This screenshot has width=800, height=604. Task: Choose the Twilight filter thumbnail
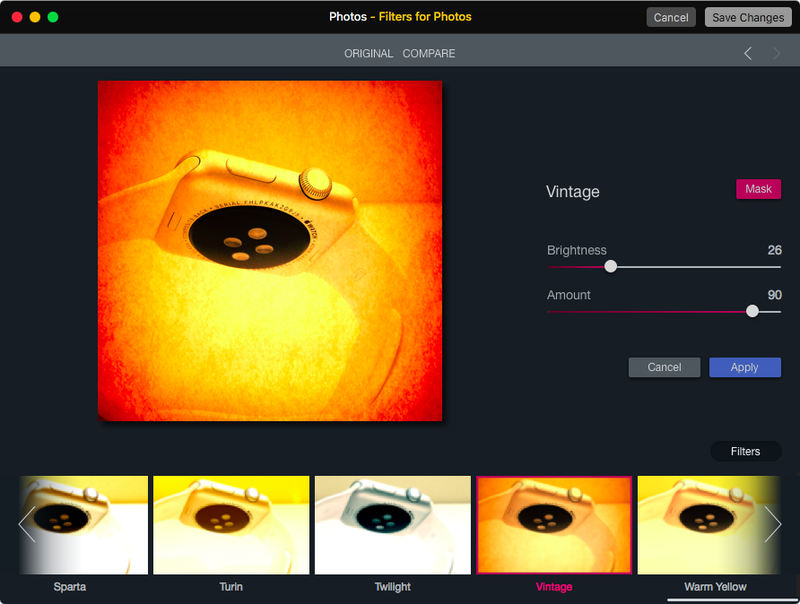[393, 525]
